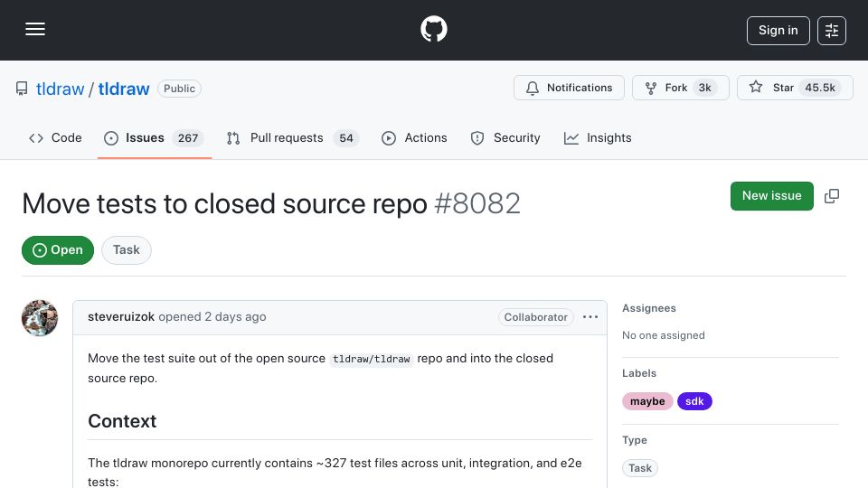The width and height of the screenshot is (868, 488).
Task: Click the pull request count 54 badge
Action: tap(346, 137)
